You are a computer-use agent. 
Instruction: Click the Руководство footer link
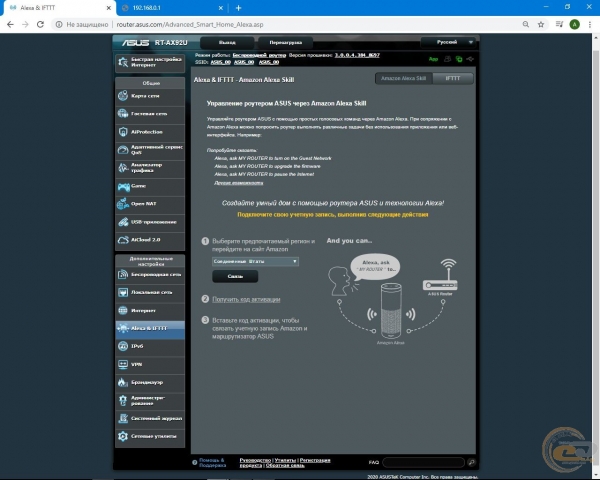255,460
